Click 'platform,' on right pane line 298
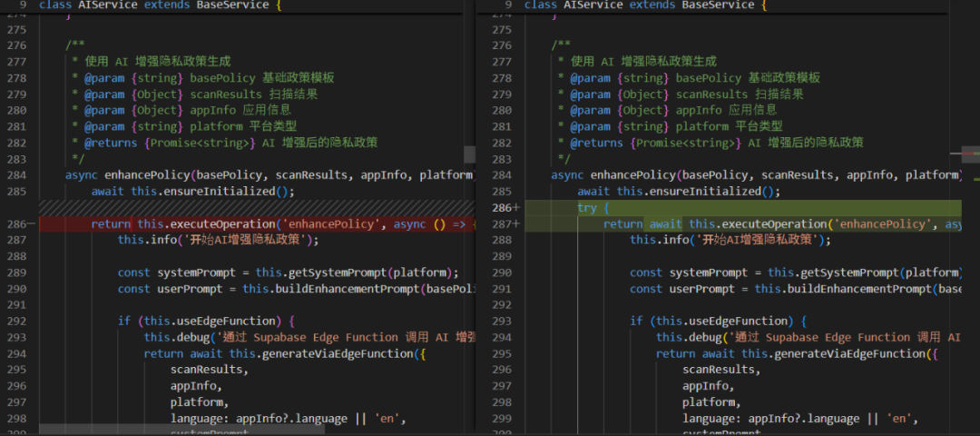This screenshot has height=436, width=980. (x=711, y=402)
